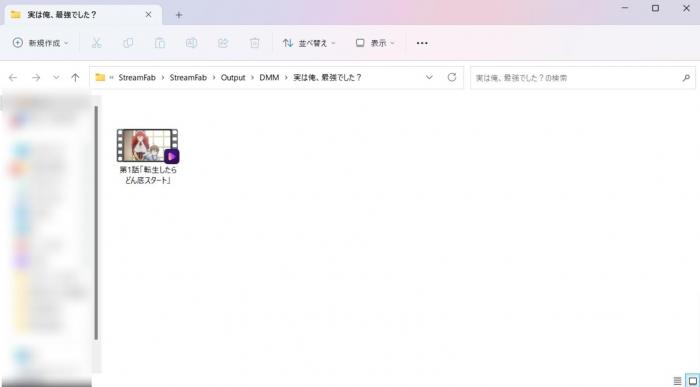This screenshot has width=700, height=387.
Task: Switch to details view icon
Action: click(677, 381)
